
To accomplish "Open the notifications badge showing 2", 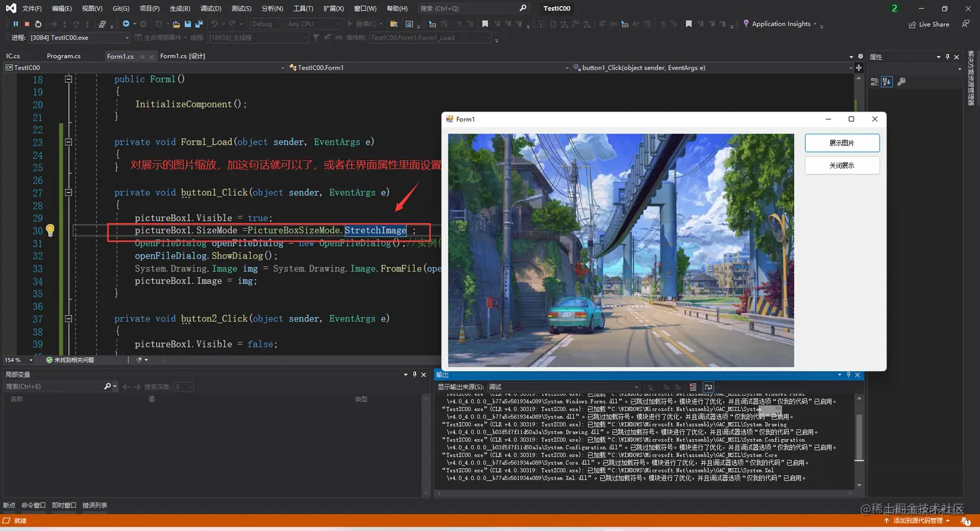I will [894, 8].
